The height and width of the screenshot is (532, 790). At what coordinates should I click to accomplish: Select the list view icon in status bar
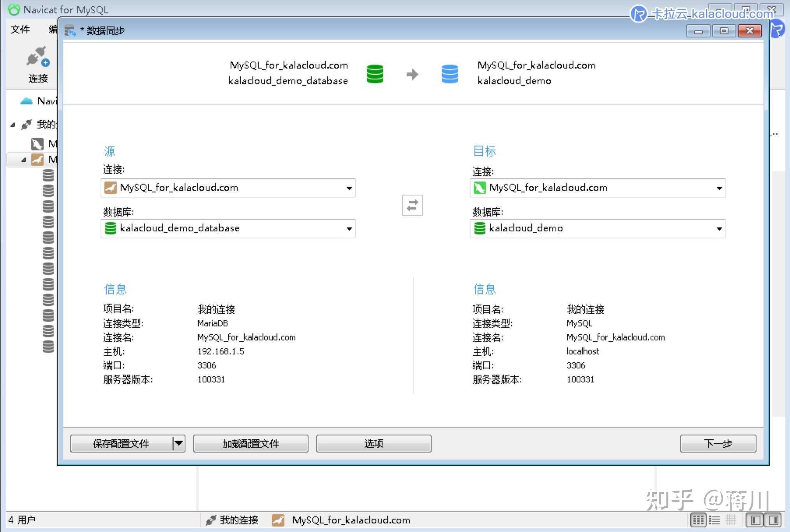coord(714,520)
